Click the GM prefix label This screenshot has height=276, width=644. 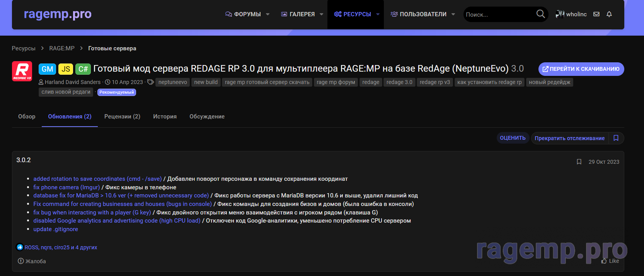[48, 69]
